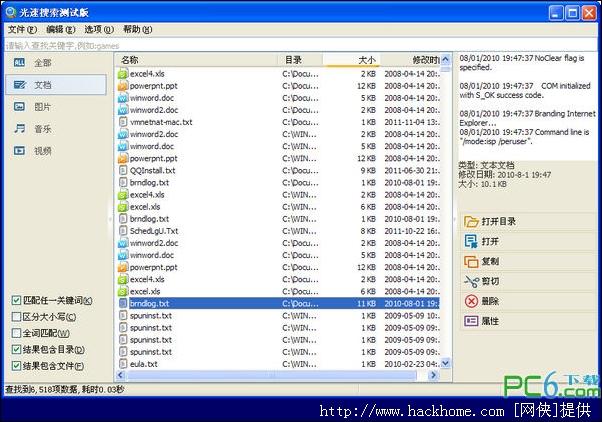Click the status bar result count text

(x=64, y=389)
